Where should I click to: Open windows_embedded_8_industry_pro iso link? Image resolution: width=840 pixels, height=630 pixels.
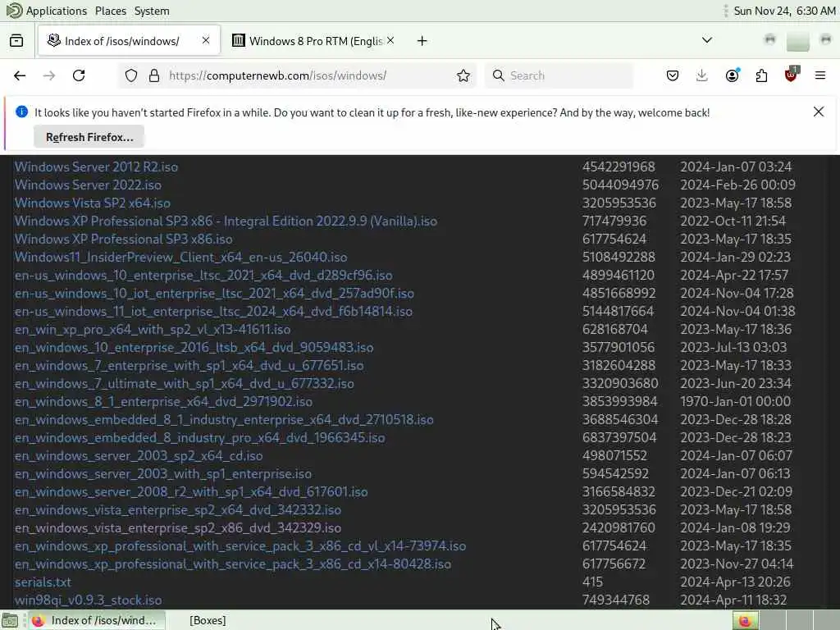tap(199, 438)
